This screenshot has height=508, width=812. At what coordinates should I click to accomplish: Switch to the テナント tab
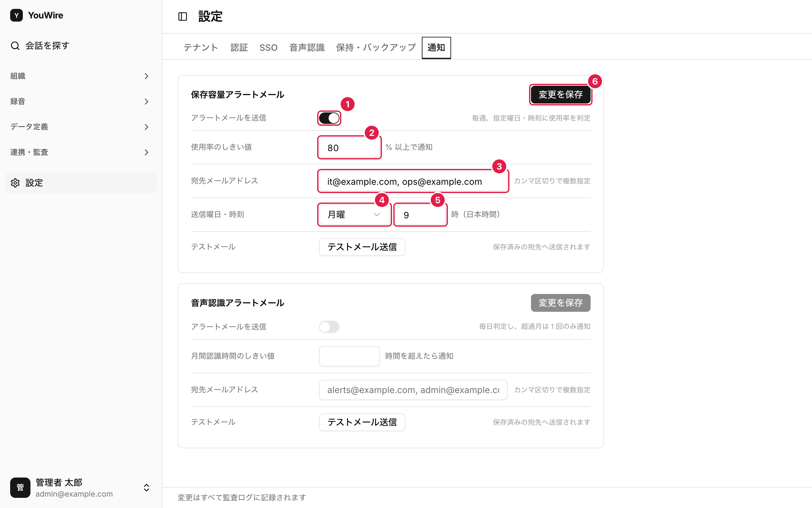point(201,47)
